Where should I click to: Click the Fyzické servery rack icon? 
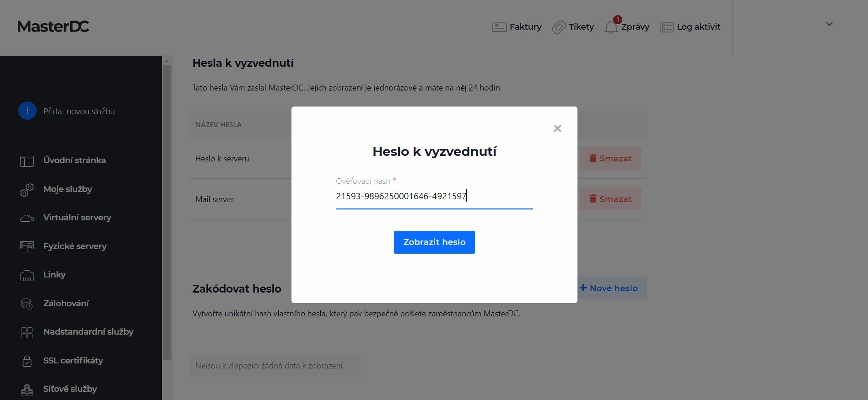[x=27, y=247]
